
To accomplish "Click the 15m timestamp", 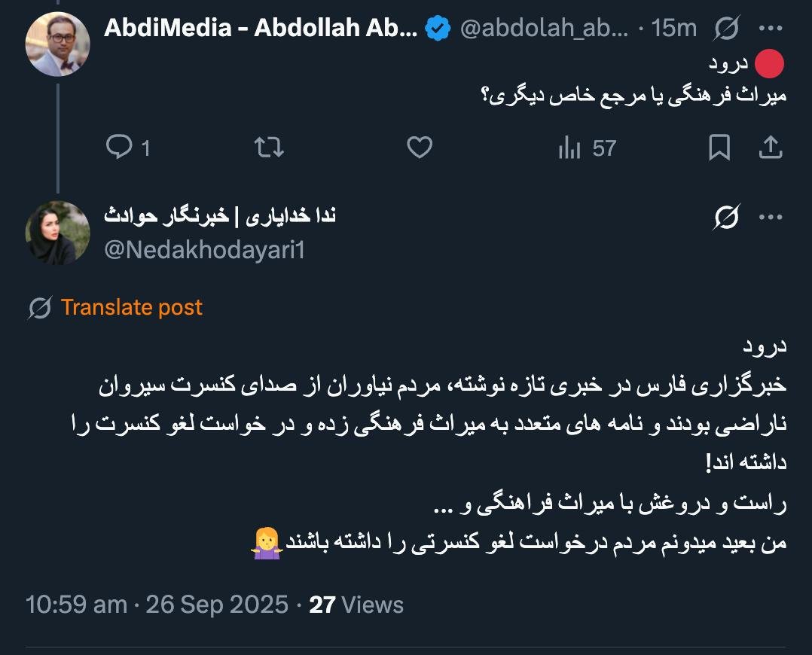I will tap(674, 29).
